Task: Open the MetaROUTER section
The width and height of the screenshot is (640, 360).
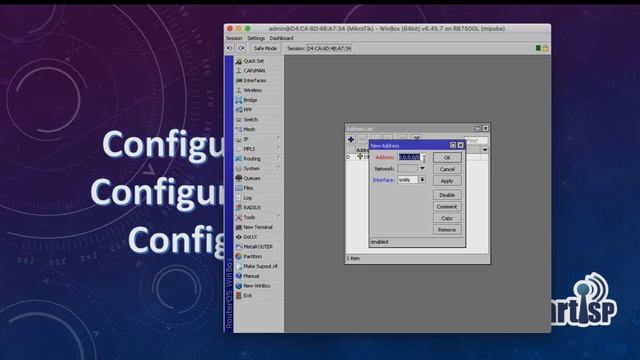Action: pos(259,247)
